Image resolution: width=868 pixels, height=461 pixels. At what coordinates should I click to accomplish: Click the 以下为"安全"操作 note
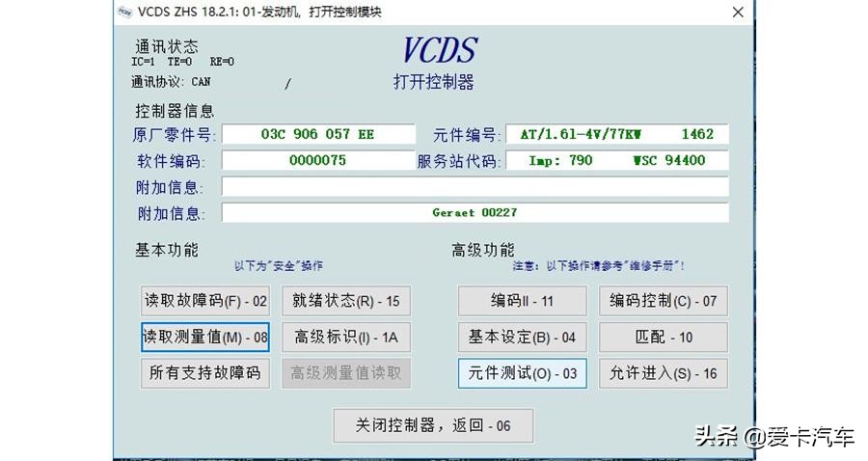point(279,266)
